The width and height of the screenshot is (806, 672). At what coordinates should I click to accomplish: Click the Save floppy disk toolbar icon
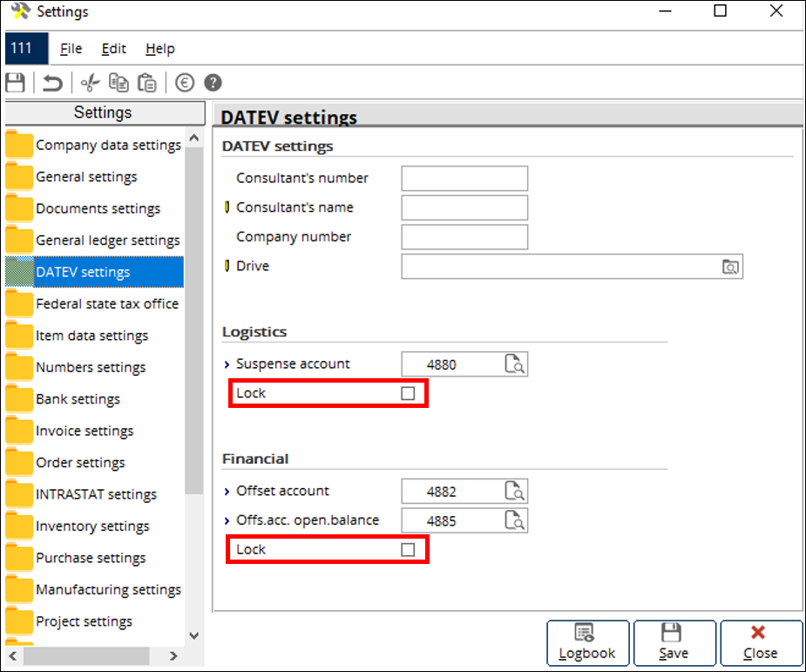pyautogui.click(x=16, y=82)
